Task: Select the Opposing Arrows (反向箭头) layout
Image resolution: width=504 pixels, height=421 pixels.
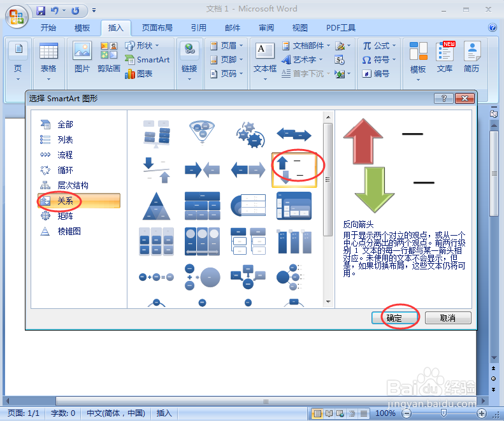Action: 294,169
